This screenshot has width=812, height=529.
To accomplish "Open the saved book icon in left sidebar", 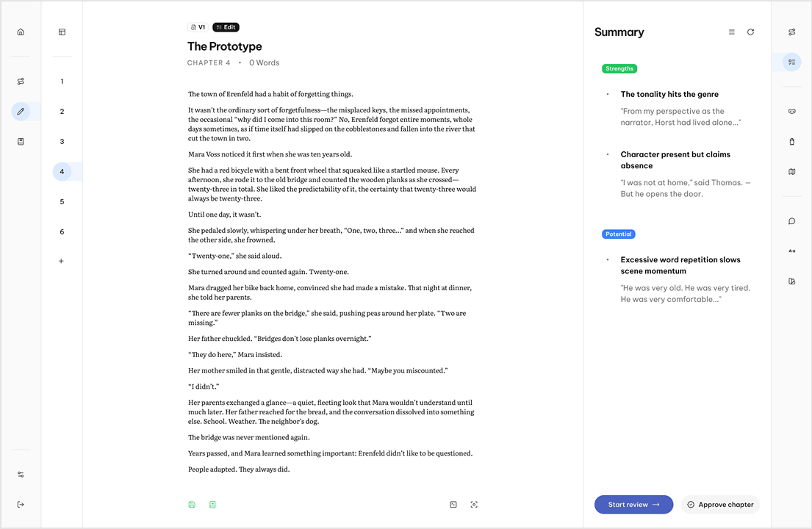I will coord(21,141).
